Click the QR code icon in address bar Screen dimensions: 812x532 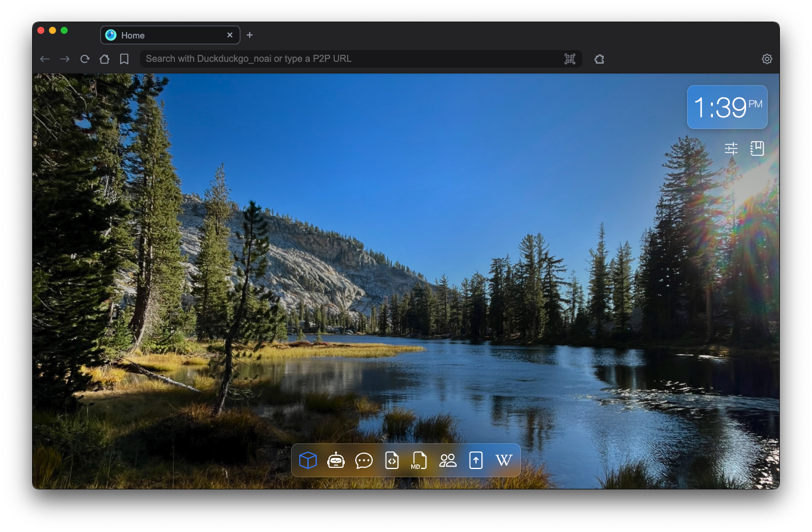[x=570, y=59]
